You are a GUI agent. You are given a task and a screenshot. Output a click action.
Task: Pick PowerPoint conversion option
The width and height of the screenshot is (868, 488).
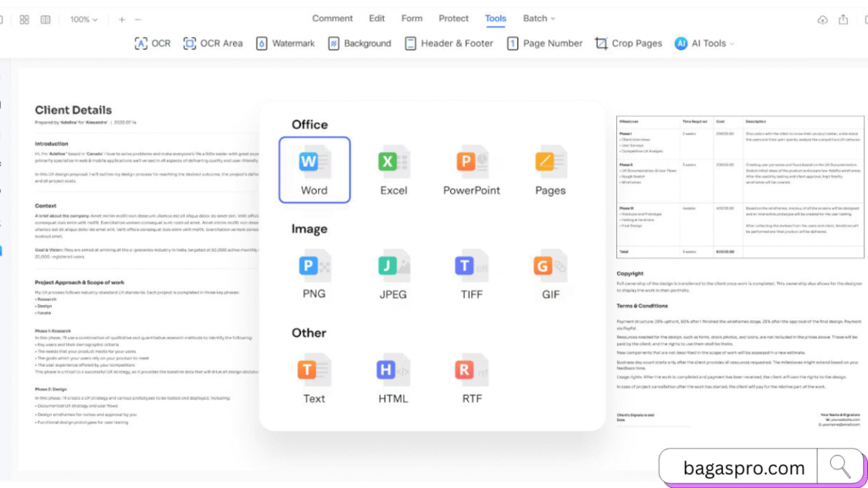click(x=471, y=169)
